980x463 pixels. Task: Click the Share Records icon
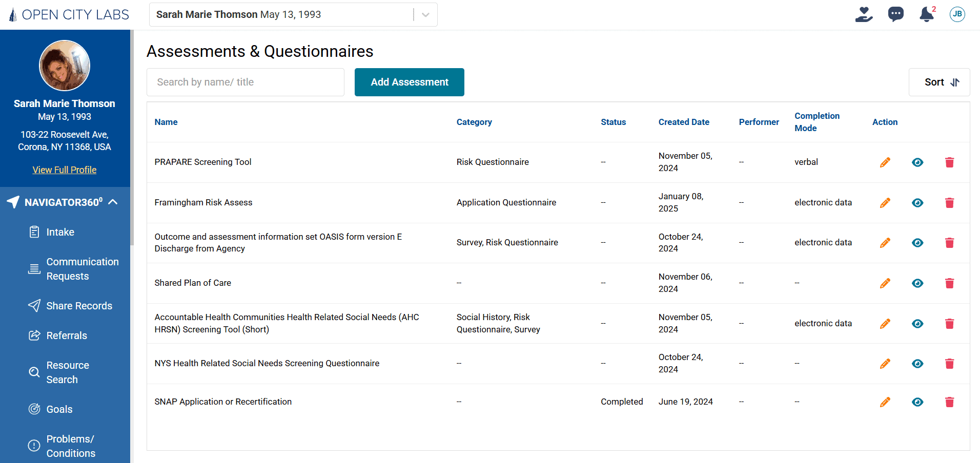pyautogui.click(x=34, y=305)
